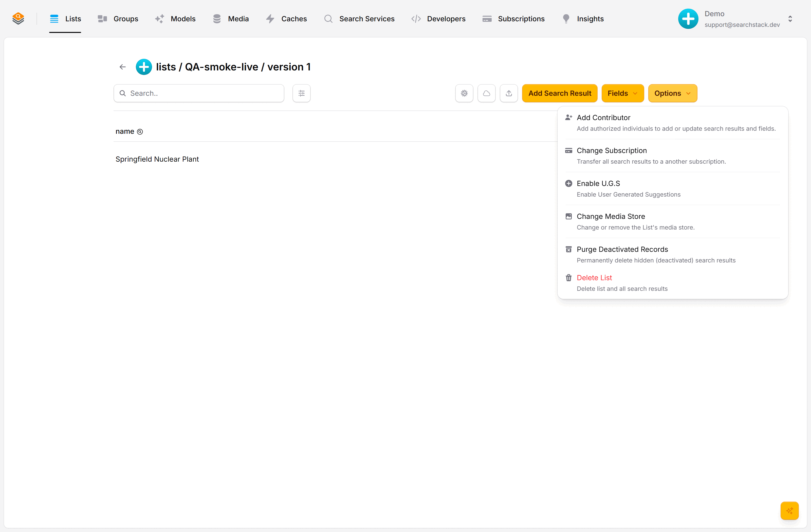Image resolution: width=811 pixels, height=532 pixels.
Task: Open the filter sliders icon next to search
Action: (301, 93)
